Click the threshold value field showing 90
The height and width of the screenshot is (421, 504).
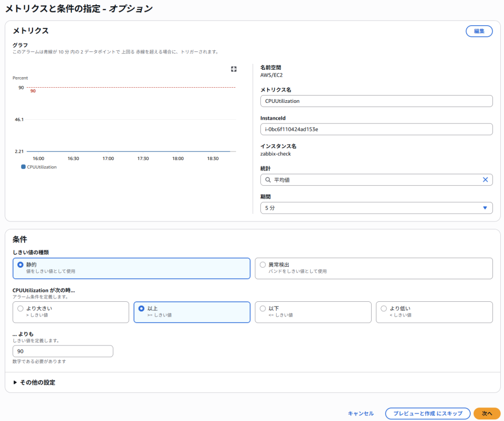click(x=62, y=351)
